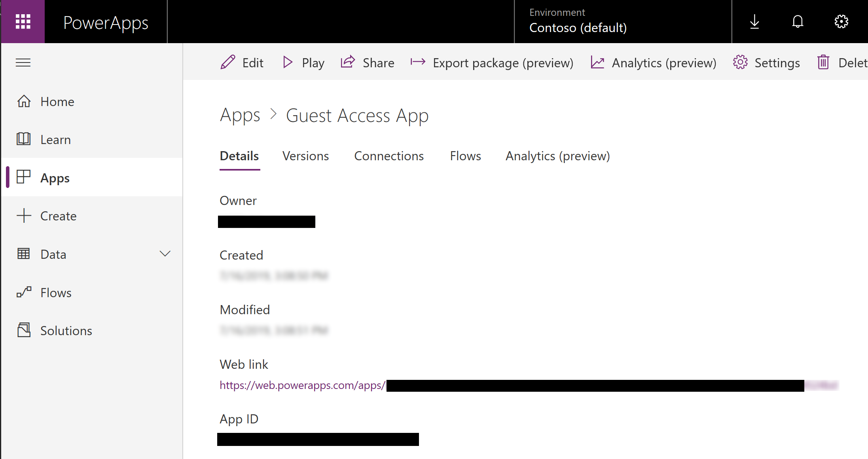Click the Home navigation item

[x=57, y=101]
